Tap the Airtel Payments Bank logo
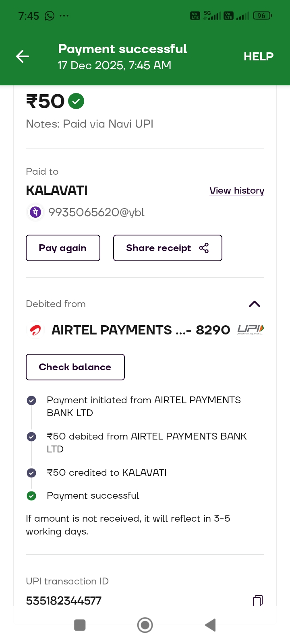The image size is (290, 644). tap(35, 330)
